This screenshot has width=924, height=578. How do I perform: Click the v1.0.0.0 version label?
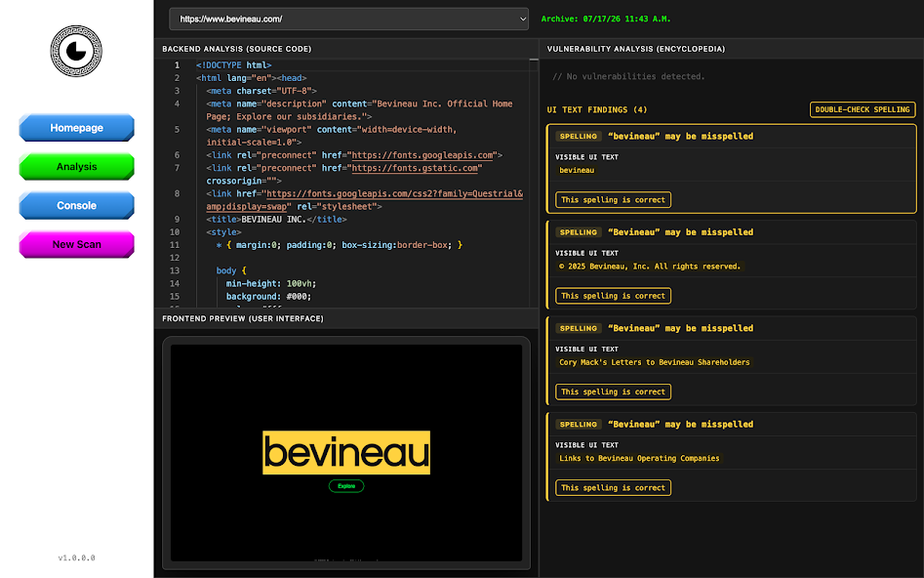[77, 557]
